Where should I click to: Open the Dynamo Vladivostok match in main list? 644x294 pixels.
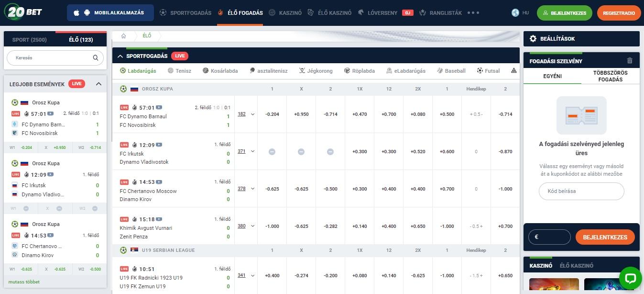tap(144, 162)
